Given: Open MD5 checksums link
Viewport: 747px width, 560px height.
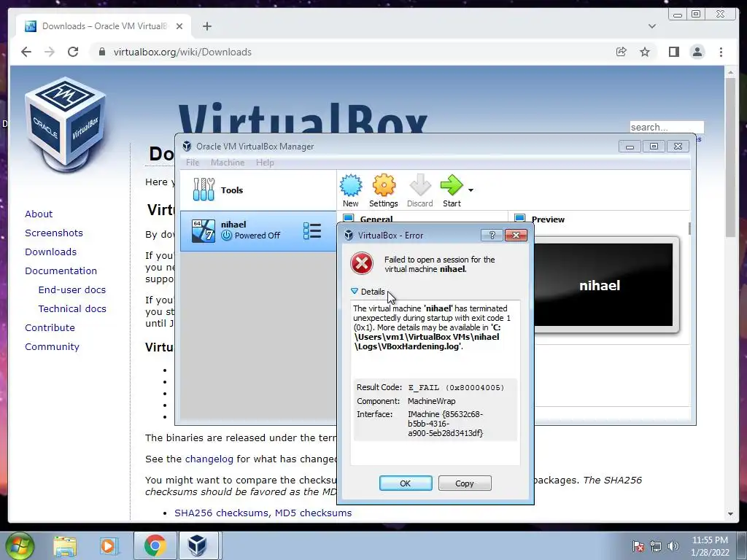Looking at the screenshot, I should (x=314, y=513).
